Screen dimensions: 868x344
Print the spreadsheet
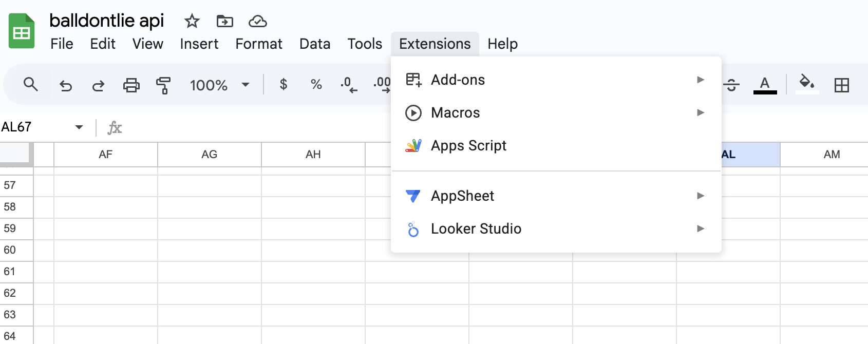coord(131,85)
